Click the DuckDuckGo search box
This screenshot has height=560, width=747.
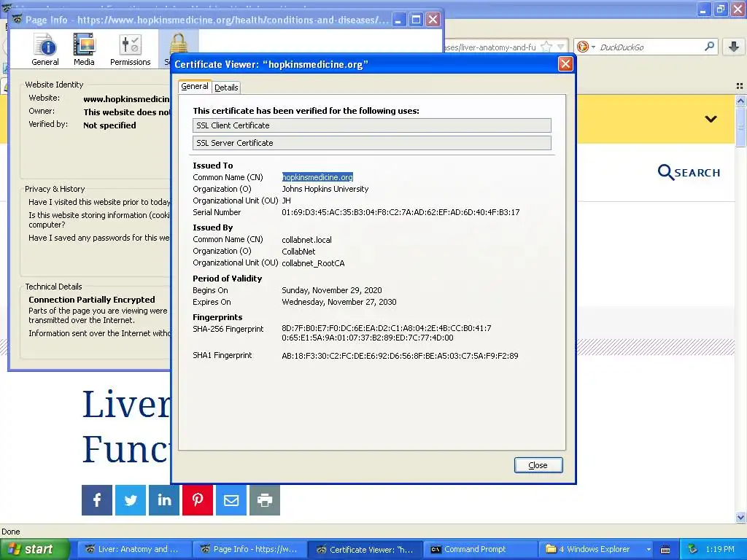point(650,47)
